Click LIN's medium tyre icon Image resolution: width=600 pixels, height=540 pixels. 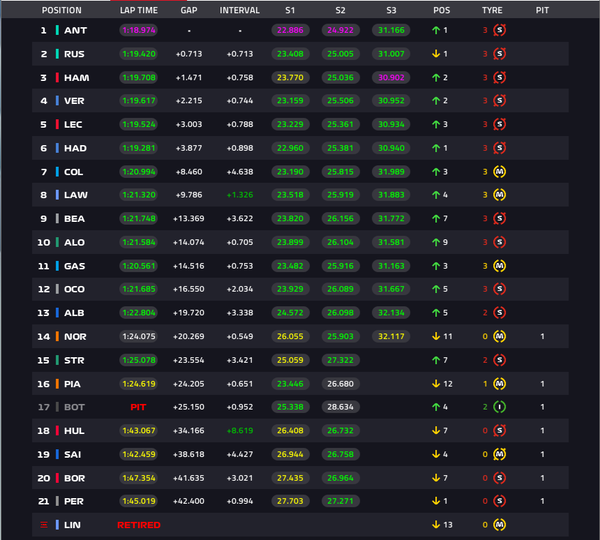click(499, 525)
